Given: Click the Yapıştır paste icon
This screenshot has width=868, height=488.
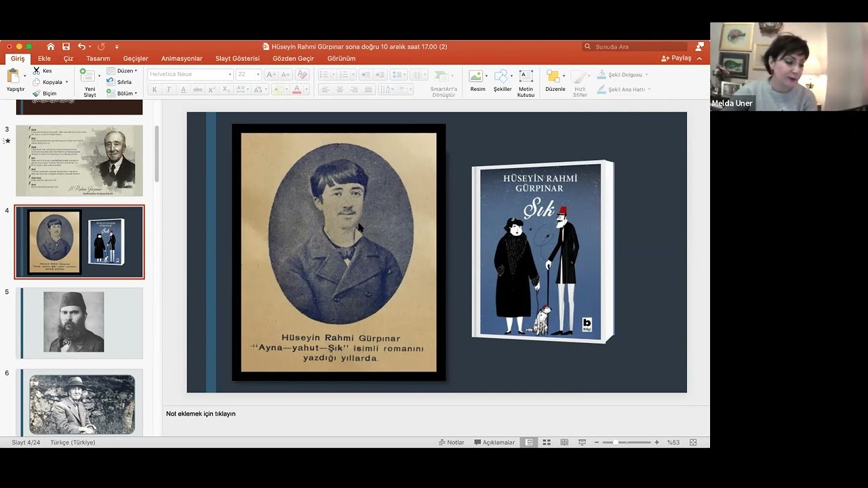Looking at the screenshot, I should pos(13,76).
